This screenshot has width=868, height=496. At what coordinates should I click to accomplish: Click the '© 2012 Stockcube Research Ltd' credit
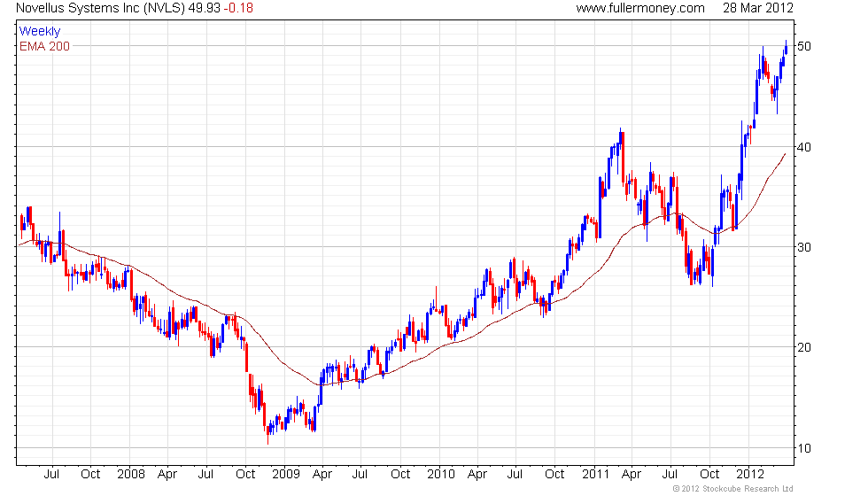click(x=732, y=489)
